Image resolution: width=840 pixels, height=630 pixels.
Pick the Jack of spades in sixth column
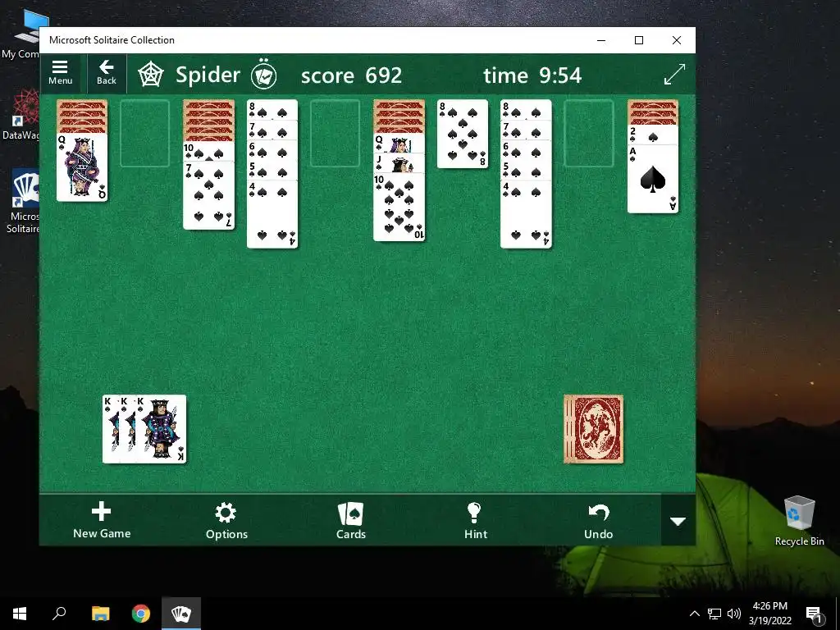click(399, 163)
